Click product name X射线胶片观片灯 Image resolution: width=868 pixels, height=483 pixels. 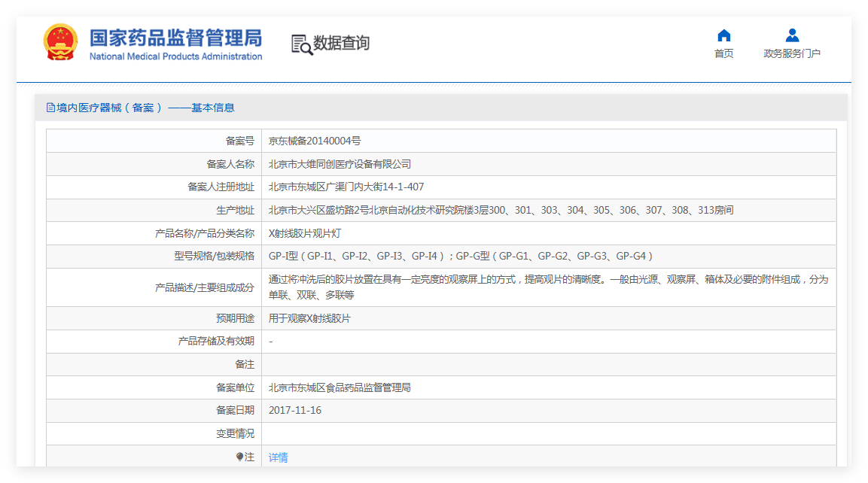pyautogui.click(x=304, y=233)
